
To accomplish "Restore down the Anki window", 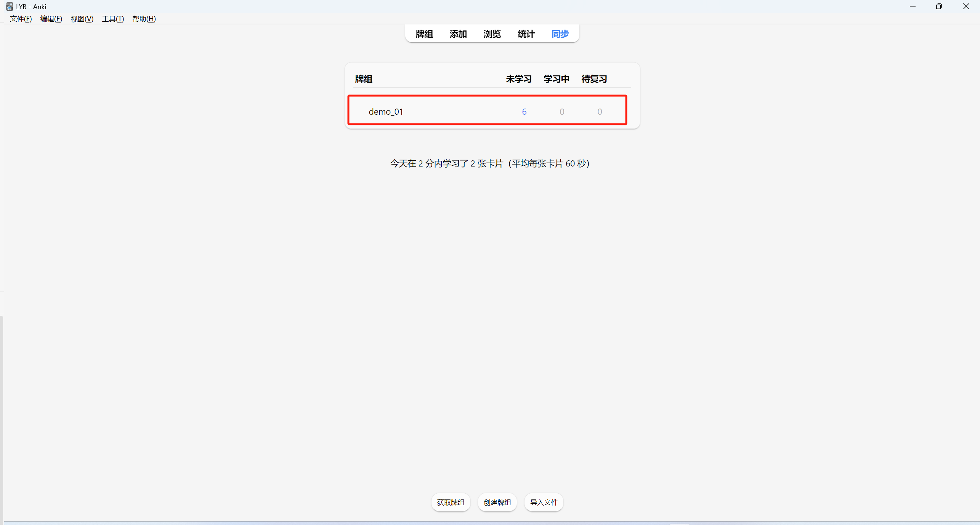I will click(x=939, y=6).
